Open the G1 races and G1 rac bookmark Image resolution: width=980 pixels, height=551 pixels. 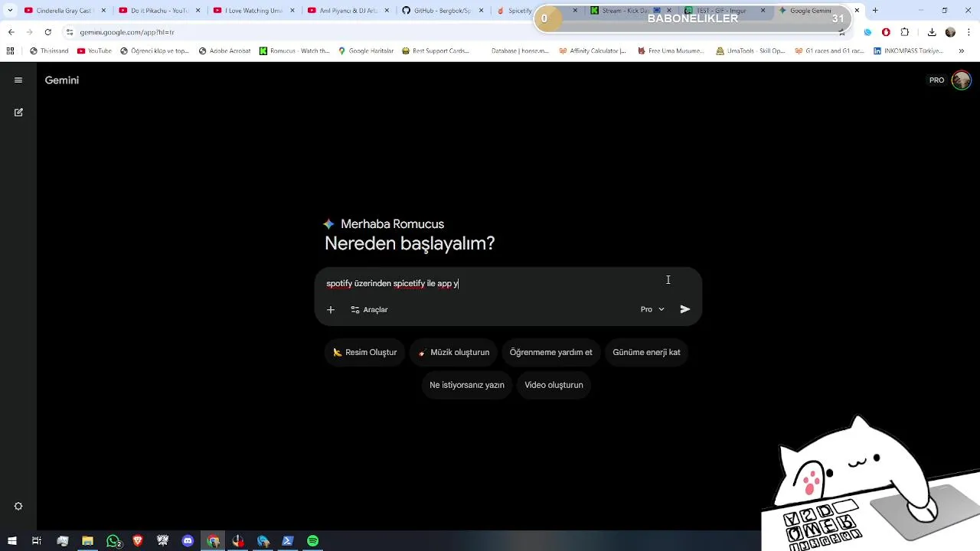(x=829, y=51)
